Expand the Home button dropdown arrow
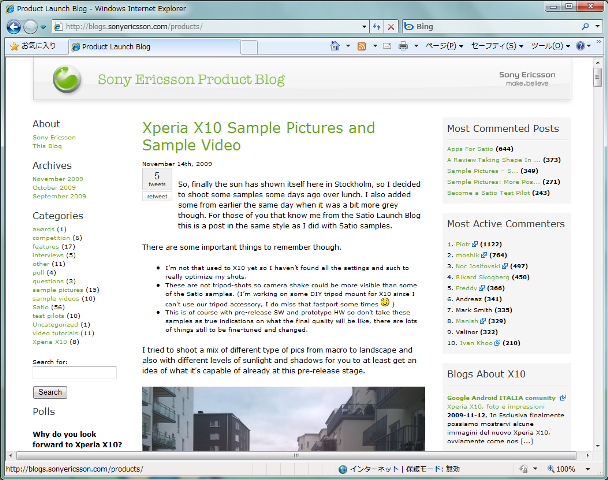Image resolution: width=608 pixels, height=480 pixels. pos(348,46)
